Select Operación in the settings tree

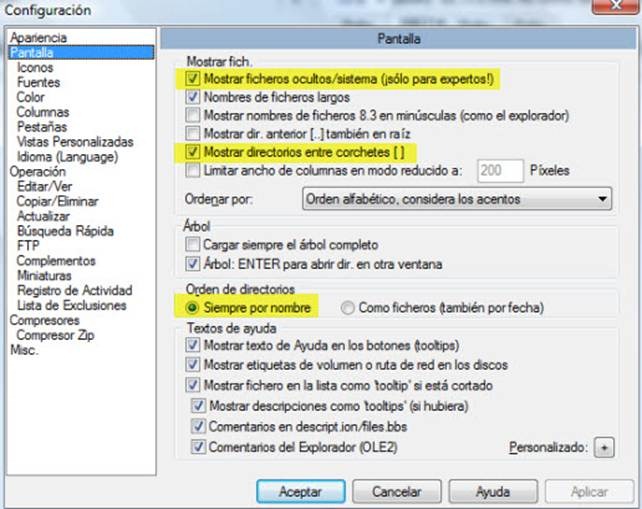tap(38, 172)
